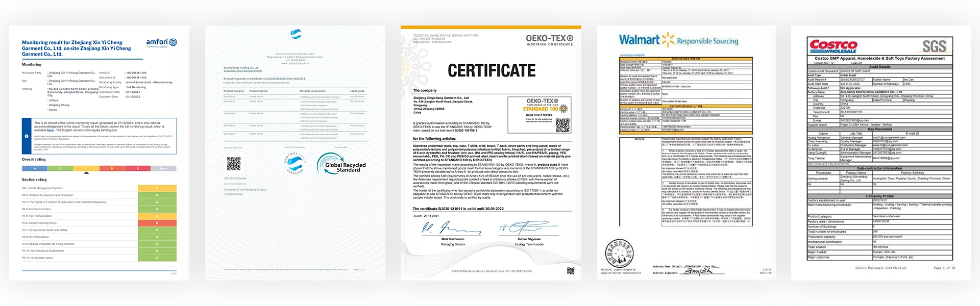
Task: Click Matz Bachmann's signature
Action: (451, 227)
